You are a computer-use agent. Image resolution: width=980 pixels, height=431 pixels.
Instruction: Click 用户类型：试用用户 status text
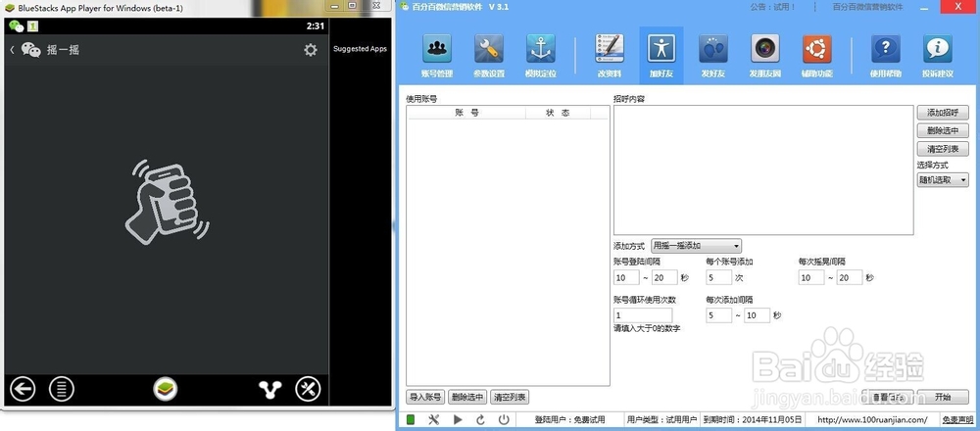(x=661, y=420)
